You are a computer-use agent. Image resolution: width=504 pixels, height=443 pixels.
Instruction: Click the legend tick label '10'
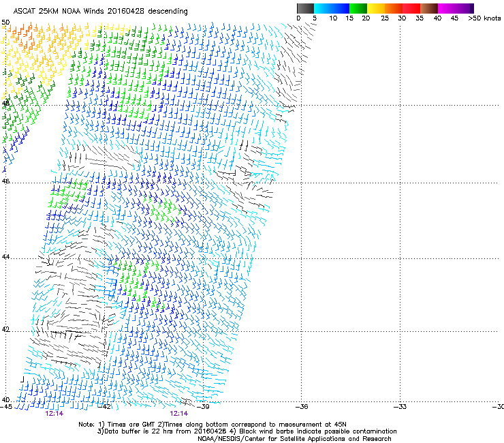[x=333, y=18]
